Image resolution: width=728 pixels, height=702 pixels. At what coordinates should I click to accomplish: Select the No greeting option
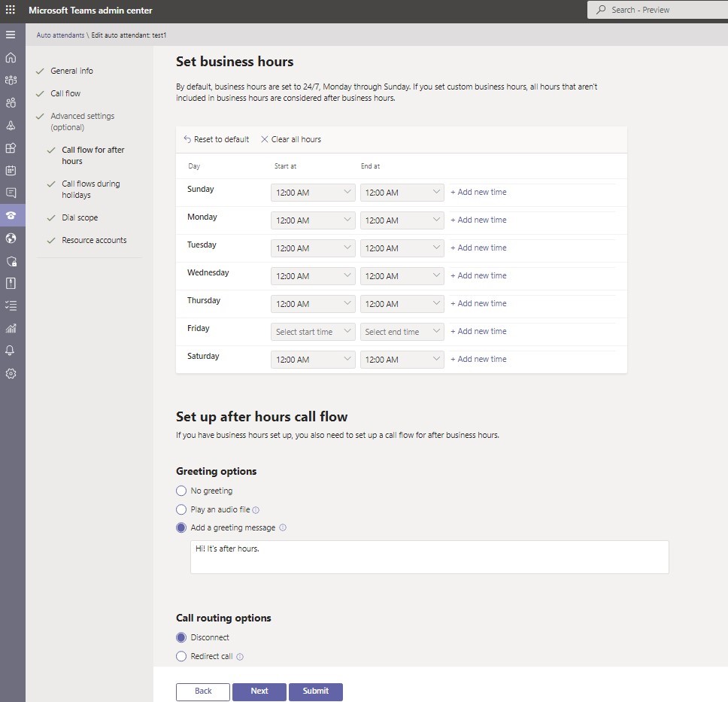[x=180, y=490]
